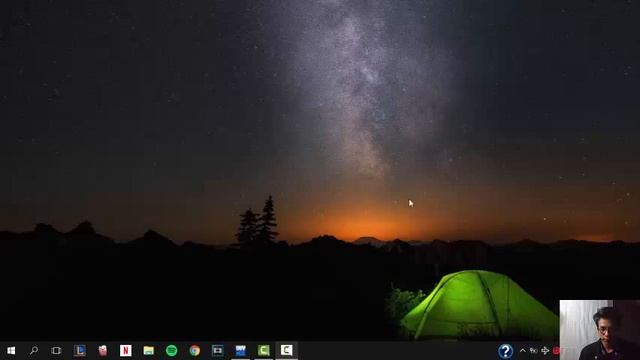Click the arrow-shaped icon in system tray
The image size is (640, 360).
click(x=545, y=351)
